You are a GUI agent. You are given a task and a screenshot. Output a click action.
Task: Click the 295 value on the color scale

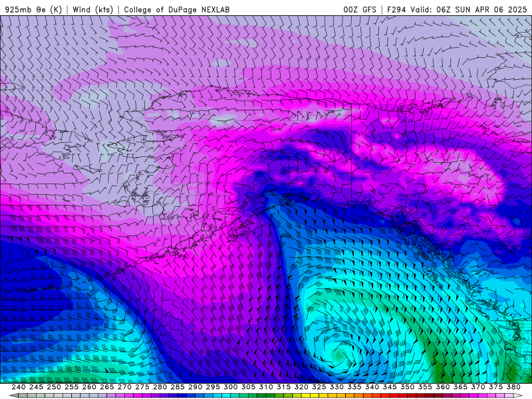213,387
